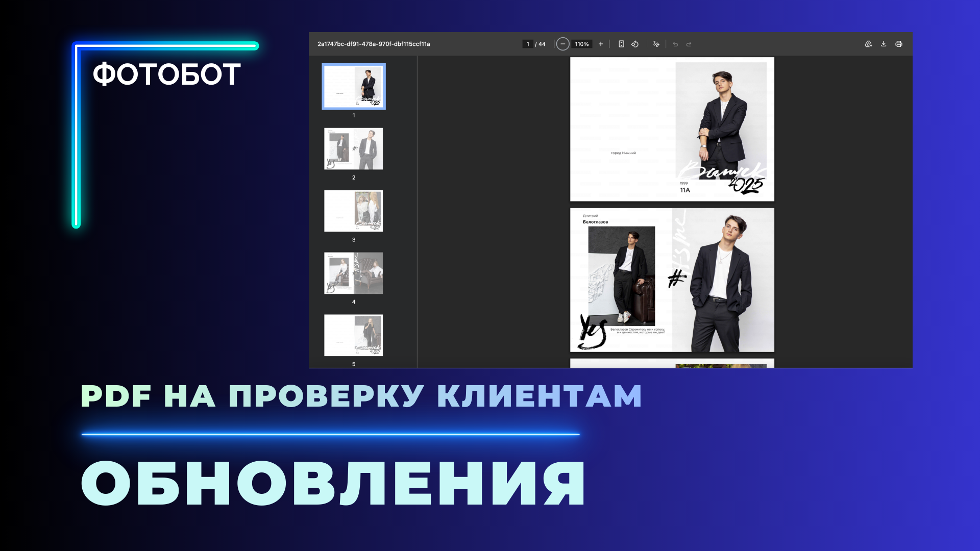Download the PDF file
Image resolution: width=980 pixels, height=551 pixels.
(884, 44)
